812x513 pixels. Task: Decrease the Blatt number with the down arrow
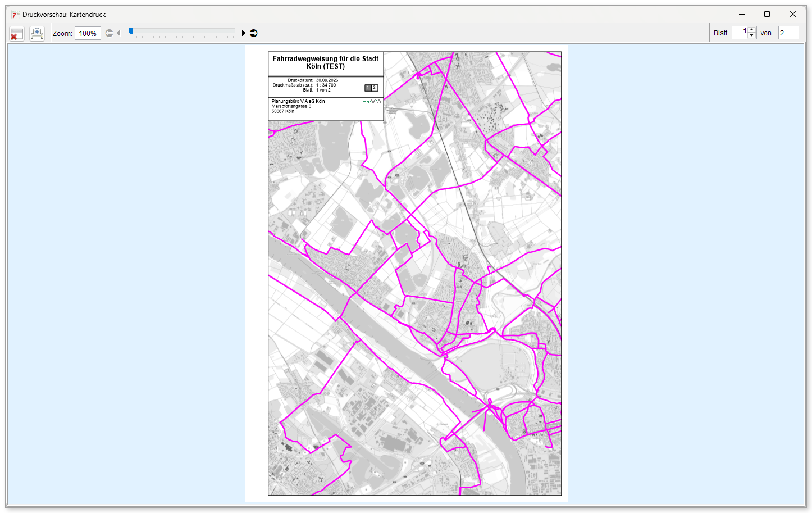pos(752,36)
